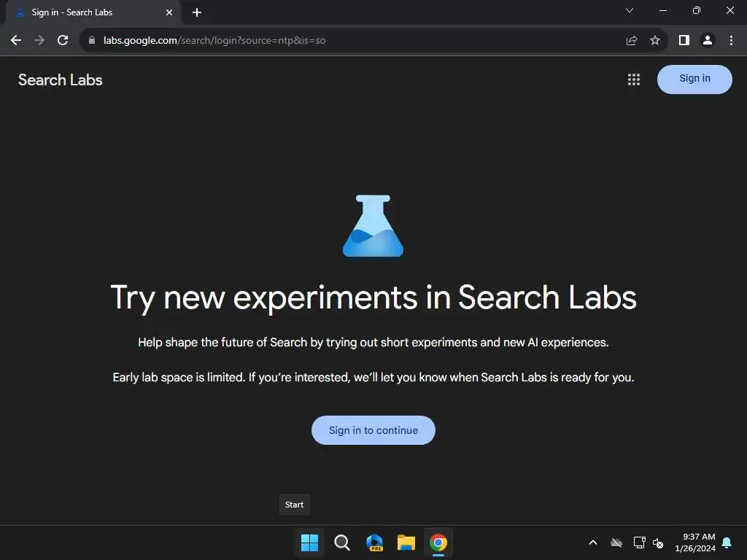This screenshot has width=747, height=560.
Task: Bookmark this tab with star icon
Action: [655, 41]
